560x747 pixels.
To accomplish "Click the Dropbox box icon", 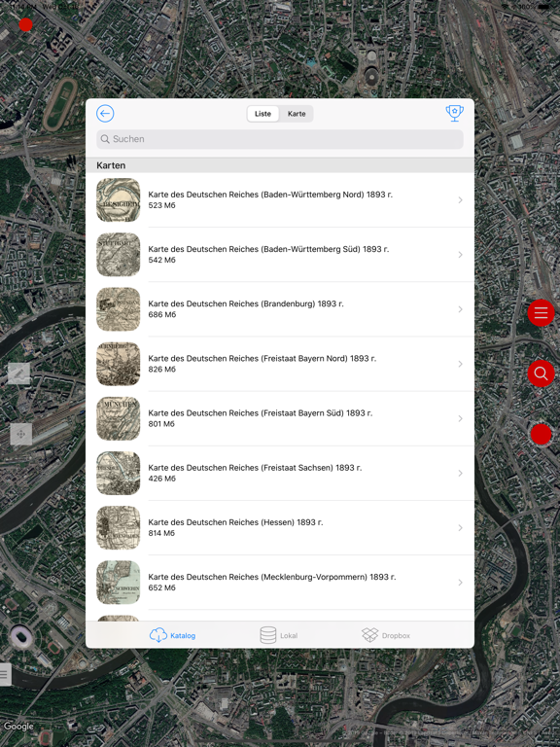I will [x=370, y=635].
